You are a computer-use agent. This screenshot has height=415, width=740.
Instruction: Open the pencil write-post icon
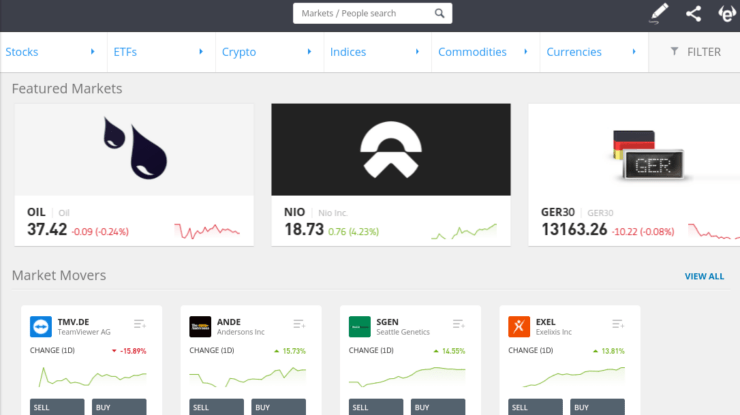coord(659,13)
